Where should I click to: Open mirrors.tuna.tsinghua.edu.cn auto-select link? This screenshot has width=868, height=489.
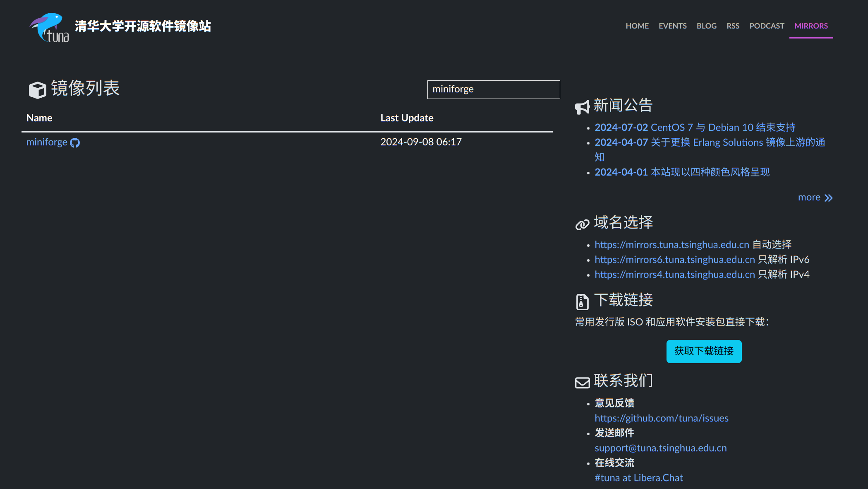coord(672,245)
